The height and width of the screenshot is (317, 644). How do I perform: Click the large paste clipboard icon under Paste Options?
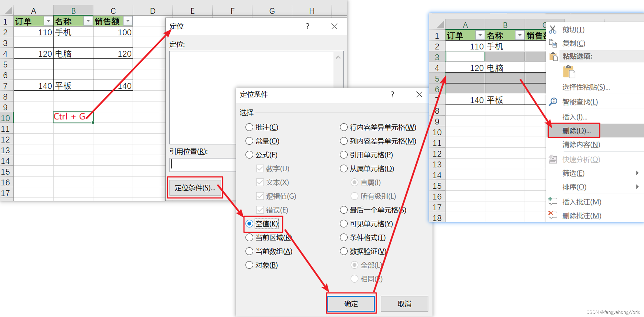pyautogui.click(x=569, y=72)
